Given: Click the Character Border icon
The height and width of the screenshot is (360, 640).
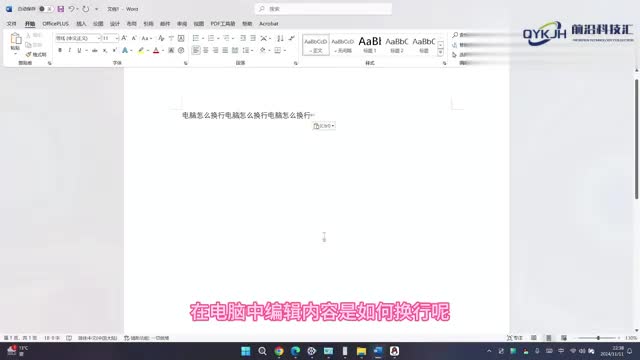Looking at the screenshot, I should tap(181, 38).
